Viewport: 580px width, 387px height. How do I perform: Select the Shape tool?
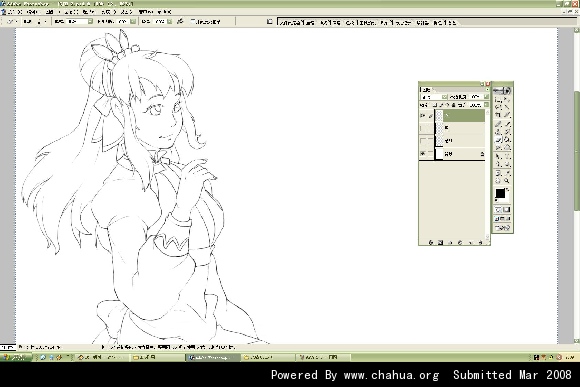coord(507,164)
